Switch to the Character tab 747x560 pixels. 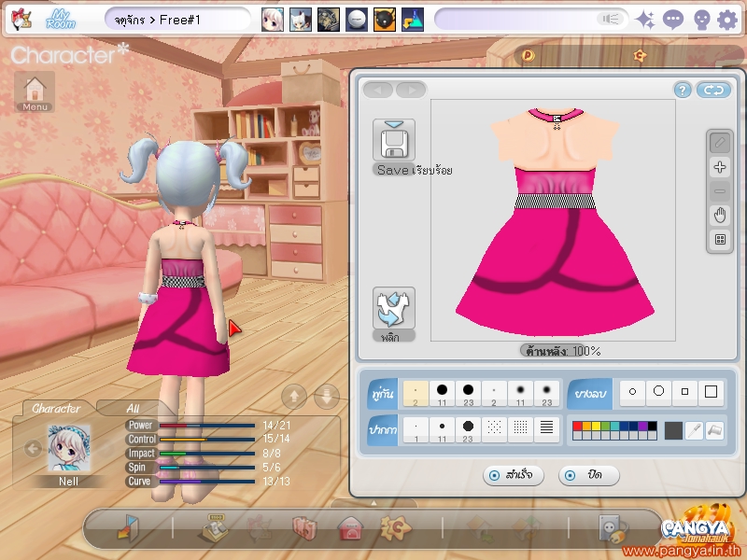[x=56, y=408]
